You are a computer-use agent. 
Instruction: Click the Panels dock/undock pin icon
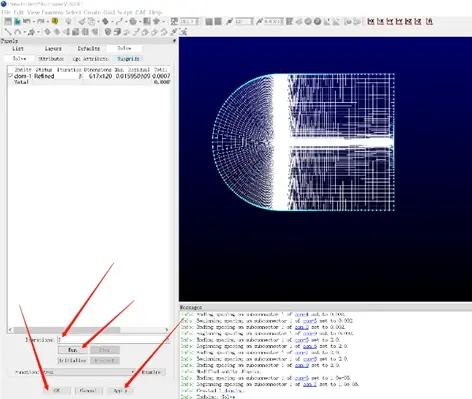[x=174, y=41]
